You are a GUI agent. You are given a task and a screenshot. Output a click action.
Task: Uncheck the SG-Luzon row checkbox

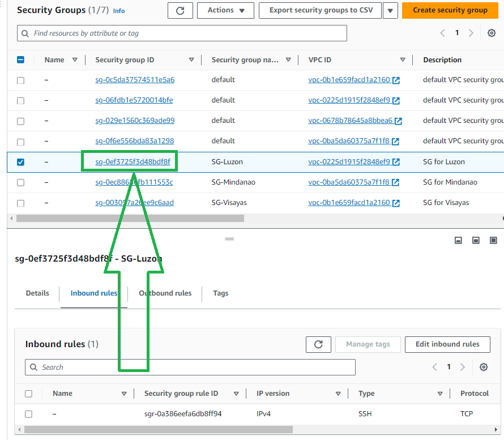[20, 162]
